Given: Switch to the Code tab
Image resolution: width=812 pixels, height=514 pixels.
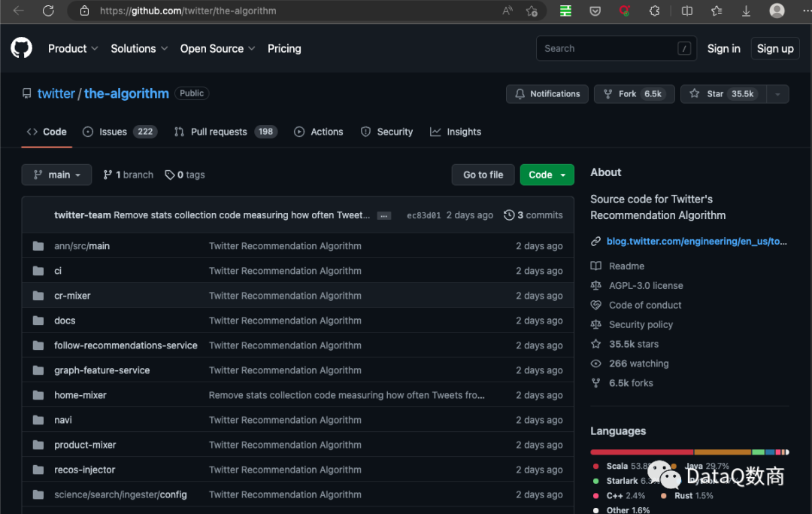Looking at the screenshot, I should pyautogui.click(x=47, y=132).
